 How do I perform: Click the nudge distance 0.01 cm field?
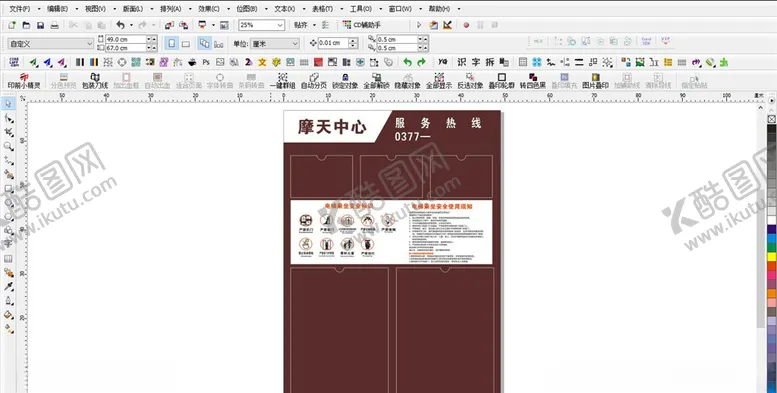pyautogui.click(x=333, y=44)
